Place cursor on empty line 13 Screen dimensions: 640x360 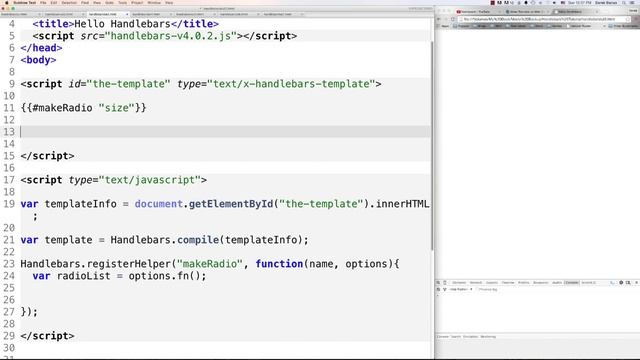pos(224,132)
